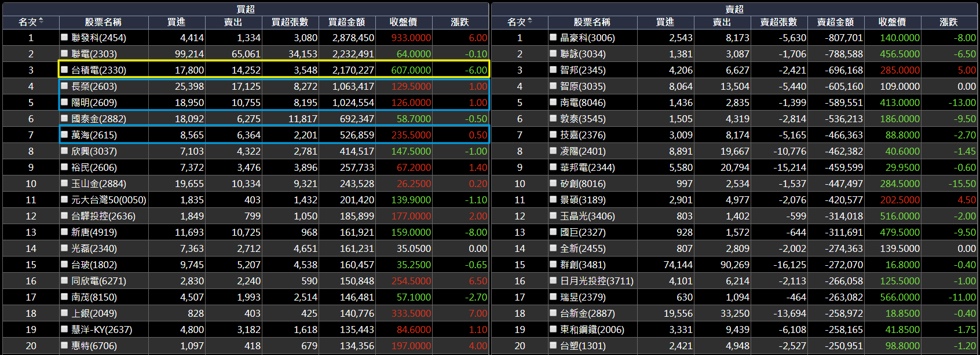
Task: Open stock 光磊(2340)
Action: click(94, 248)
